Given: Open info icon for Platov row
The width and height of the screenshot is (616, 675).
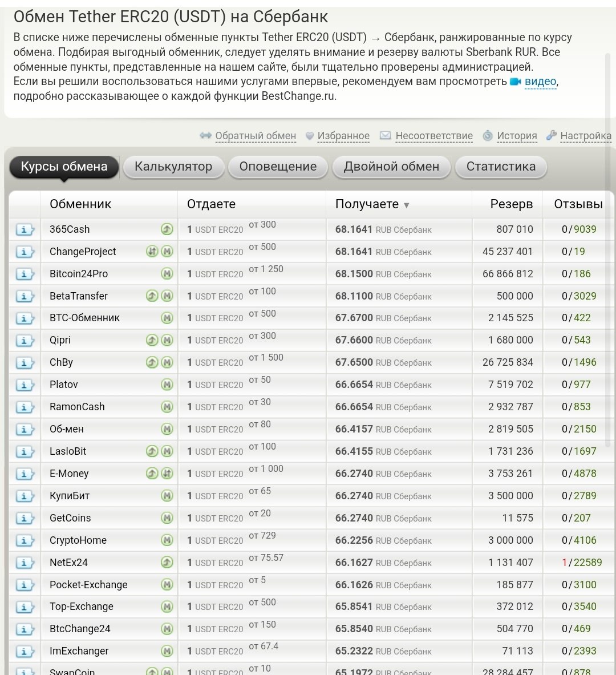Looking at the screenshot, I should tap(25, 385).
